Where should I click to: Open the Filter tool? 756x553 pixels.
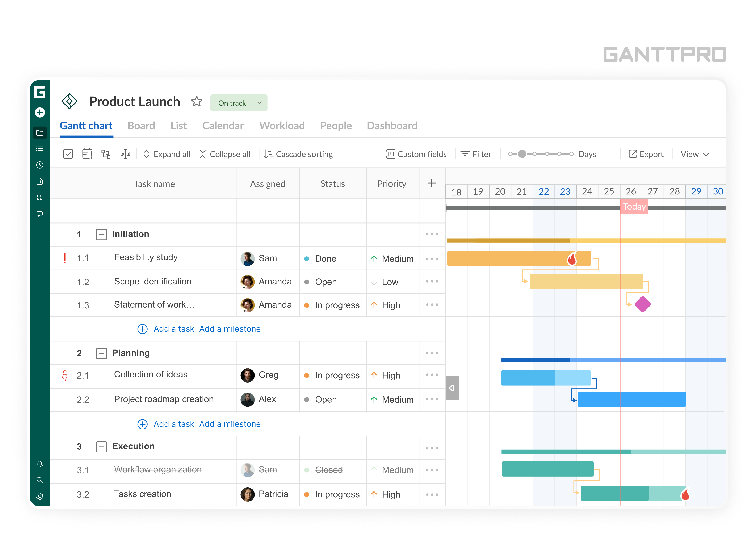pos(477,154)
